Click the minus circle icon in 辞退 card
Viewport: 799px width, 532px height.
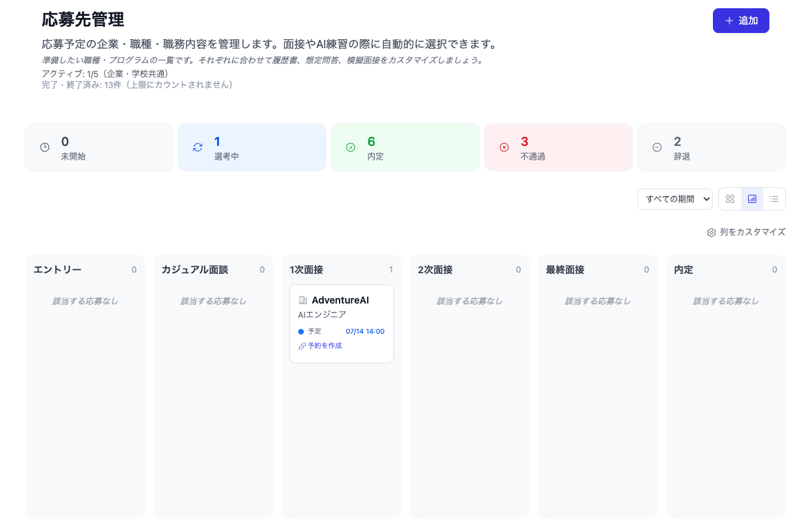(657, 147)
